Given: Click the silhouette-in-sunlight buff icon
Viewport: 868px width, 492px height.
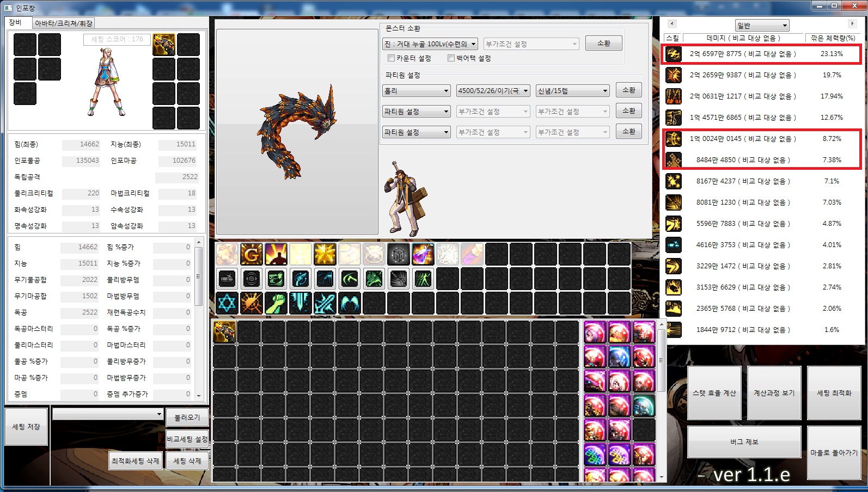Looking at the screenshot, I should point(276,254).
